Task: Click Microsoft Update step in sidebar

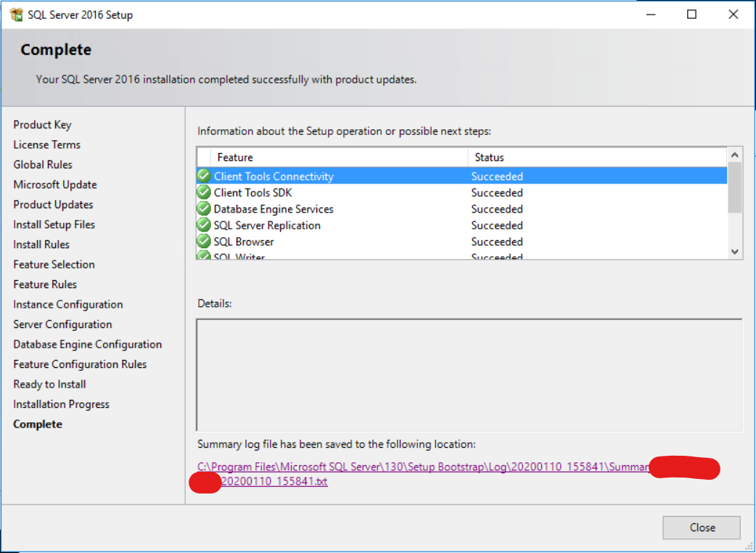Action: tap(55, 184)
